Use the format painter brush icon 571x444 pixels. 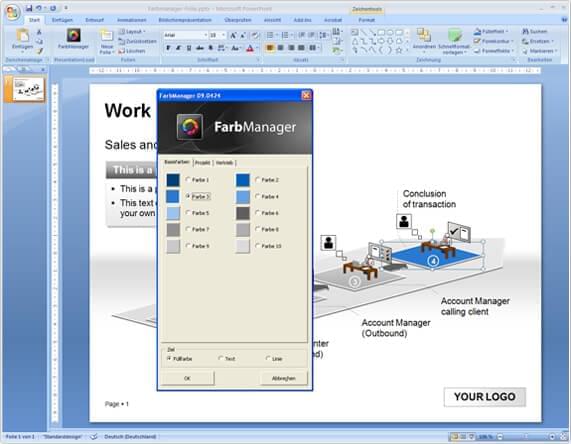point(39,51)
